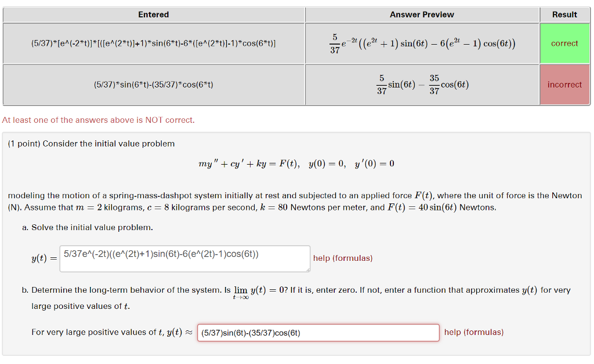Click the Answer Preview column header
Screen dimensions: 594x364
pos(422,14)
